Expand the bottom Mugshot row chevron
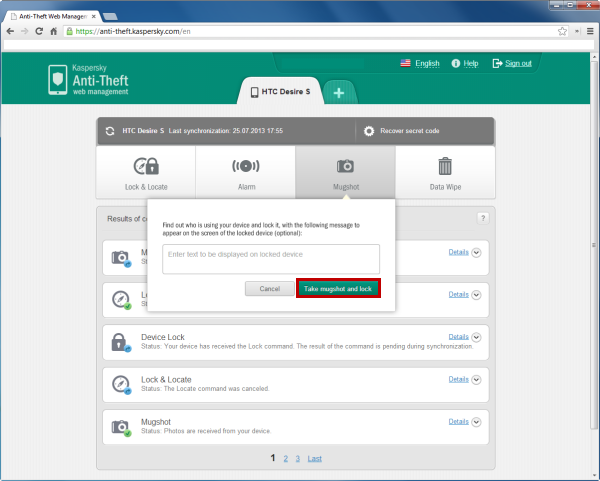 point(476,422)
